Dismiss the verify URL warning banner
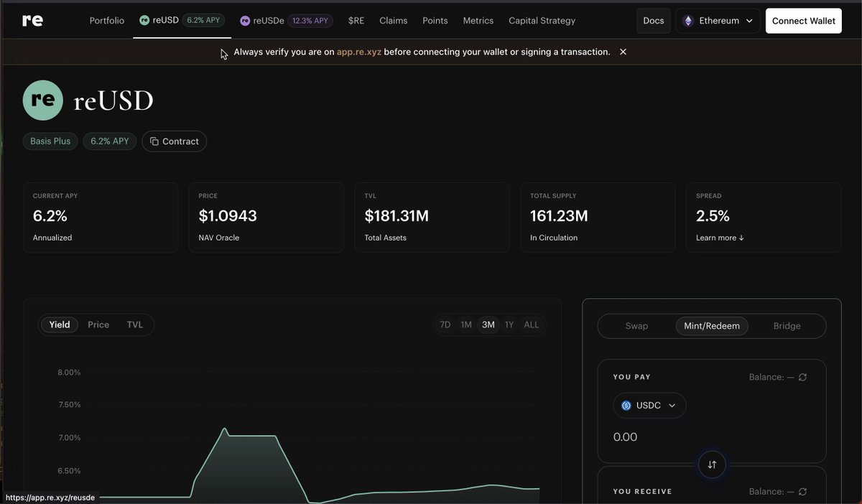This screenshot has height=504, width=862. tap(623, 52)
